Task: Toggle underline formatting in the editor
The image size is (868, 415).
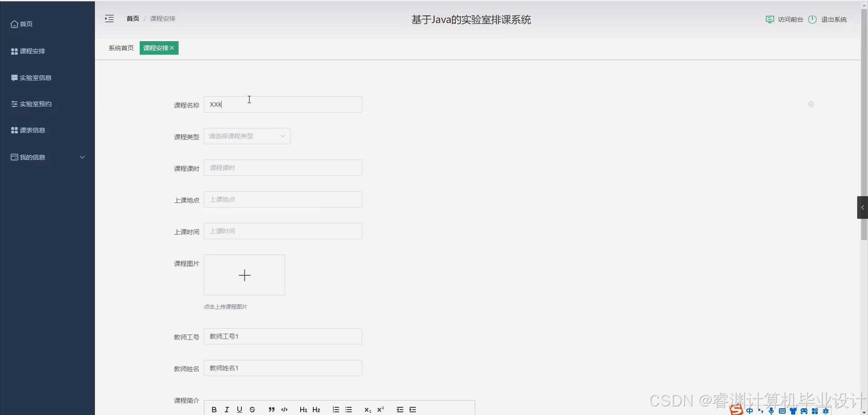Action: [x=239, y=410]
